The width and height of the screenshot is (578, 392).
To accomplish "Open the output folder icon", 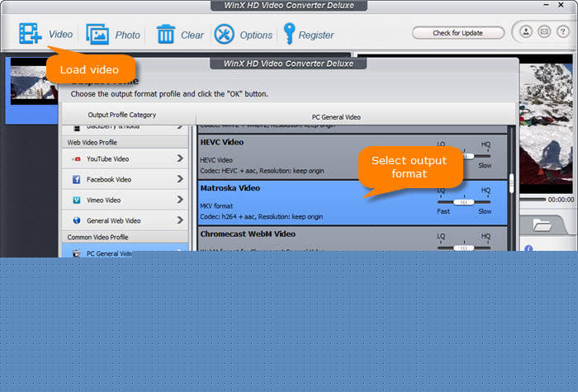I will tap(542, 225).
